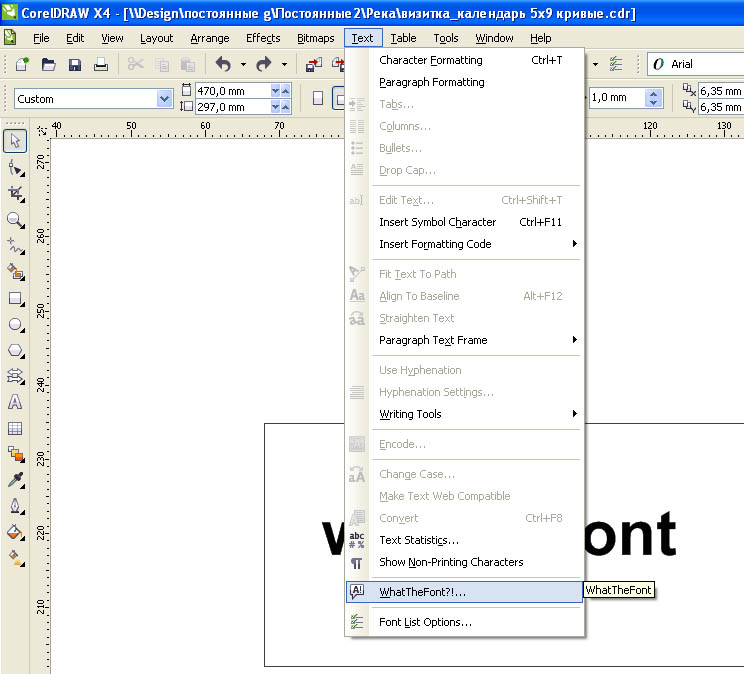Select the Basic Shapes tool
This screenshot has height=674, width=744.
click(x=15, y=376)
